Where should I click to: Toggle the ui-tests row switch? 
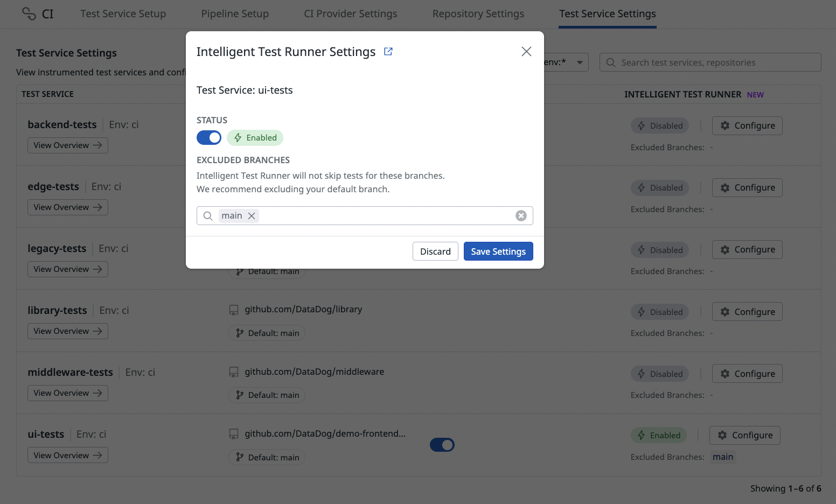click(x=442, y=445)
